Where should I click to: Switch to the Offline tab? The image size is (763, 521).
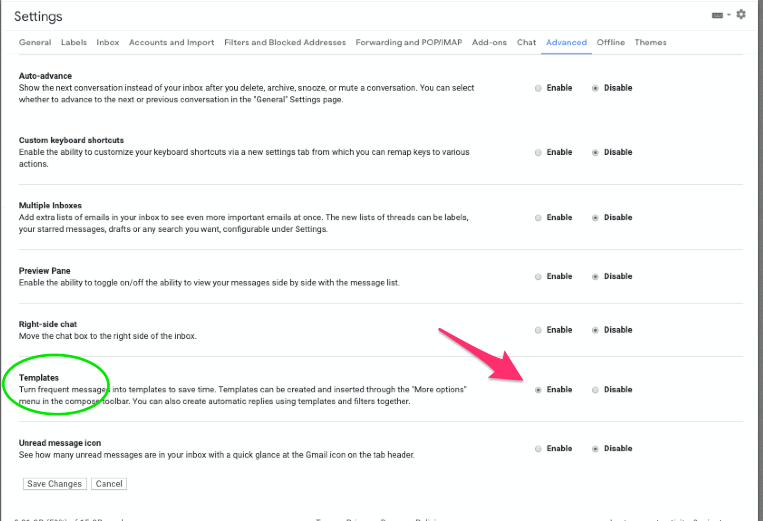pyautogui.click(x=611, y=42)
